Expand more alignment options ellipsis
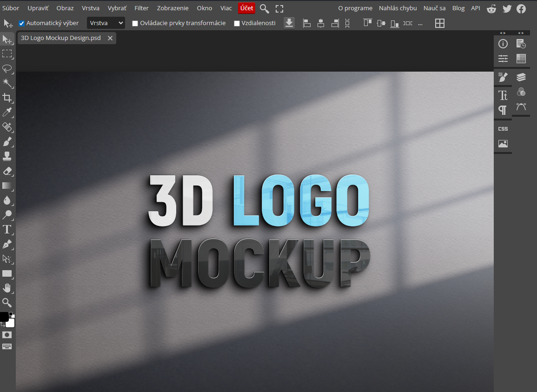This screenshot has width=537, height=392. [x=420, y=23]
